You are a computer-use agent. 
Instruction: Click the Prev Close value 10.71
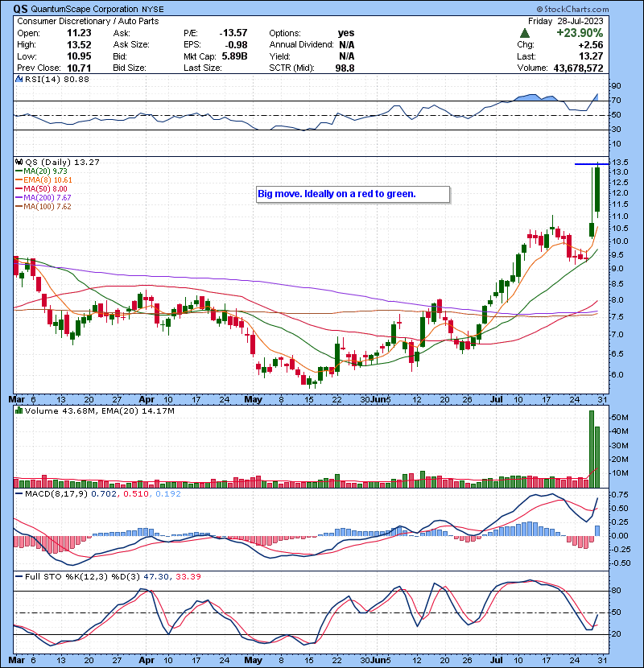pos(79,68)
